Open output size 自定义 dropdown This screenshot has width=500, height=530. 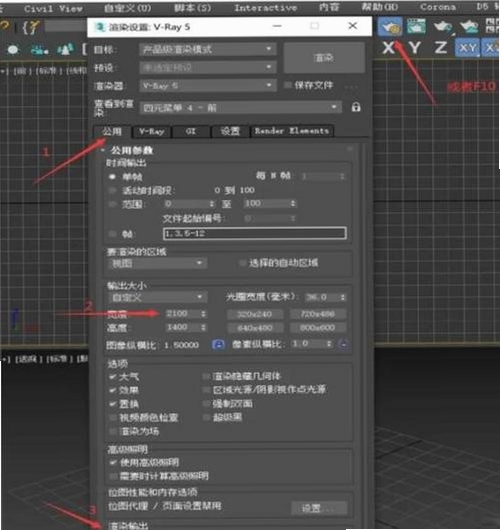[157, 297]
